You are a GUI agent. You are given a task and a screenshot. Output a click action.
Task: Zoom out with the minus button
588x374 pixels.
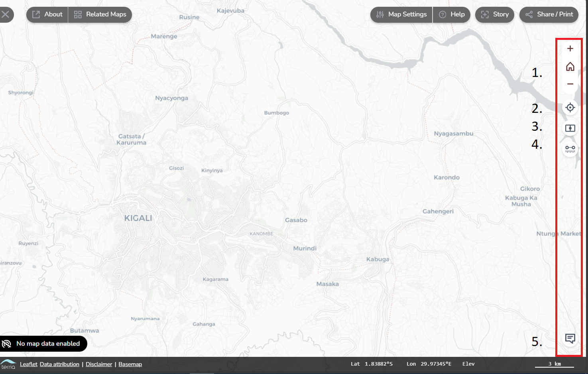coord(570,84)
